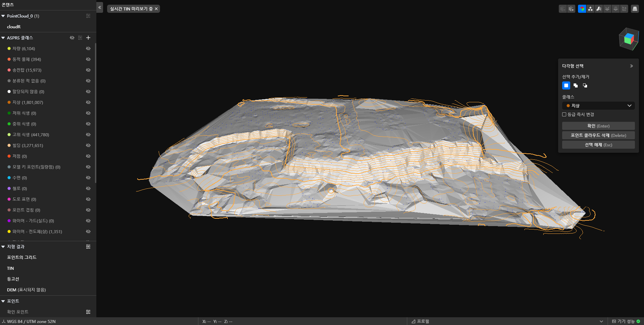Open 지형 결과 settings sliders icon
This screenshot has width=644, height=325.
pos(88,247)
